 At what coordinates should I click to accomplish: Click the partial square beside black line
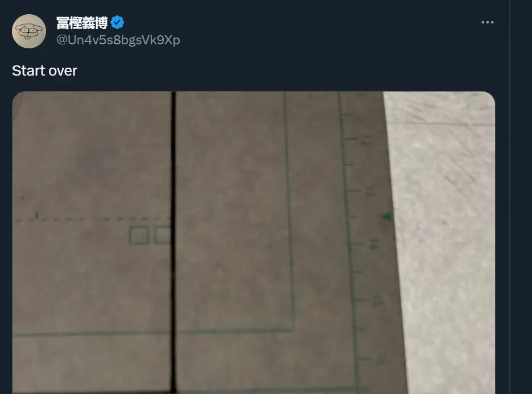[163, 235]
